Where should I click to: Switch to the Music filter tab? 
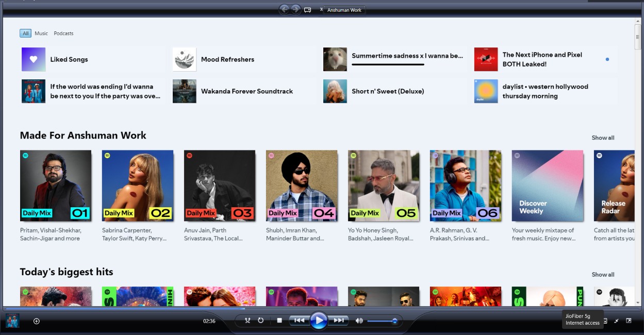[41, 33]
